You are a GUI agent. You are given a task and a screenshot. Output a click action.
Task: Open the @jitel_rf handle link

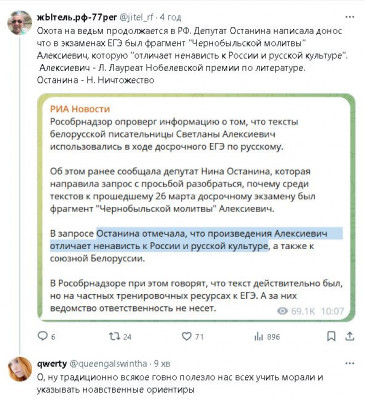pos(137,17)
